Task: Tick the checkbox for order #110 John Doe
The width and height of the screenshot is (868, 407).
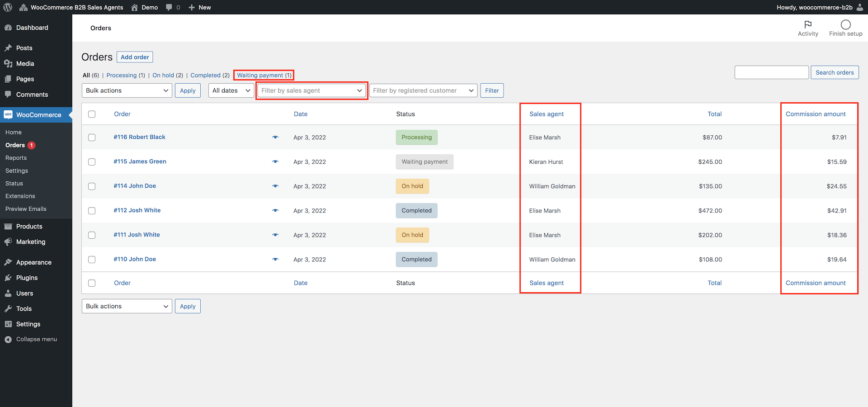Action: click(92, 260)
